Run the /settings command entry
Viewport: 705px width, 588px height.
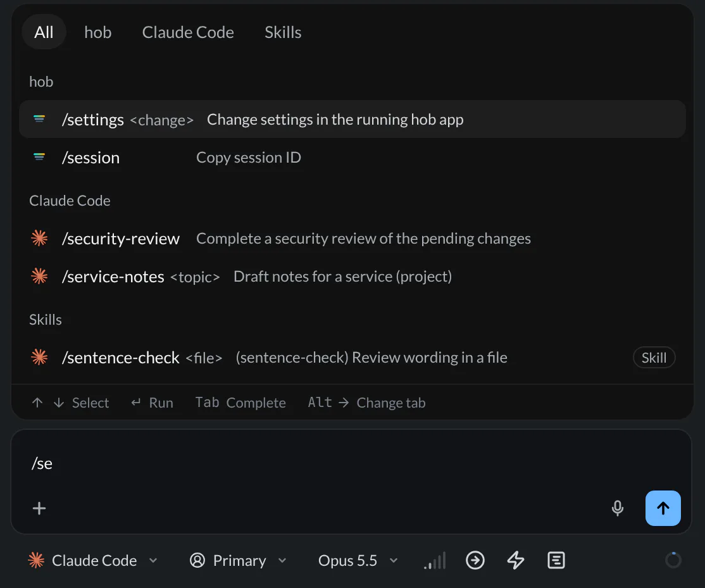click(x=352, y=119)
